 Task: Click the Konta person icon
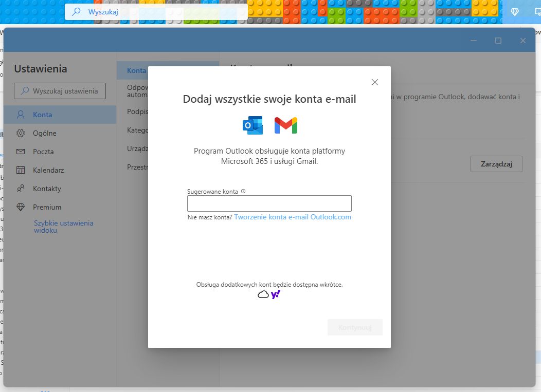point(21,115)
